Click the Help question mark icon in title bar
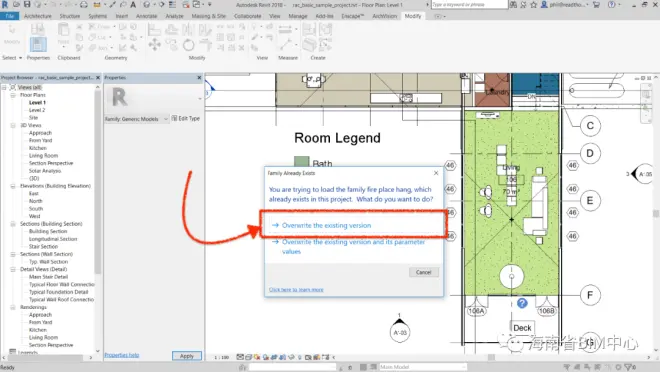 tap(612, 5)
